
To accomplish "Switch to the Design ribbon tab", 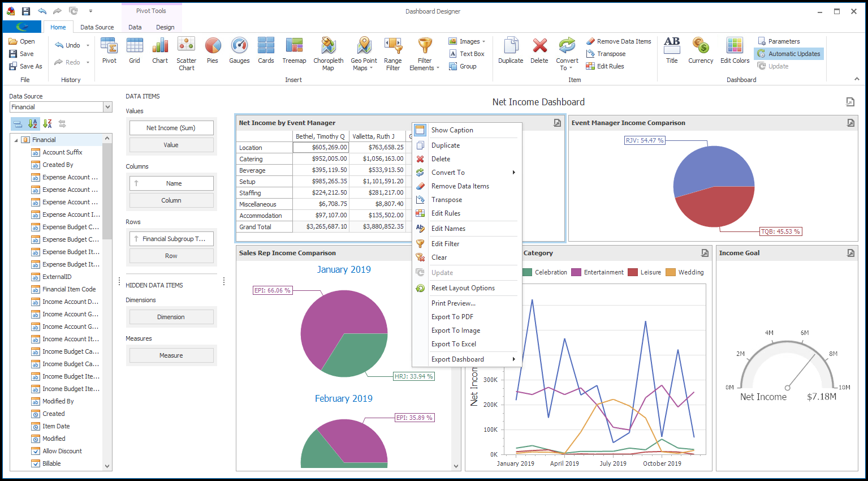I will 165,27.
